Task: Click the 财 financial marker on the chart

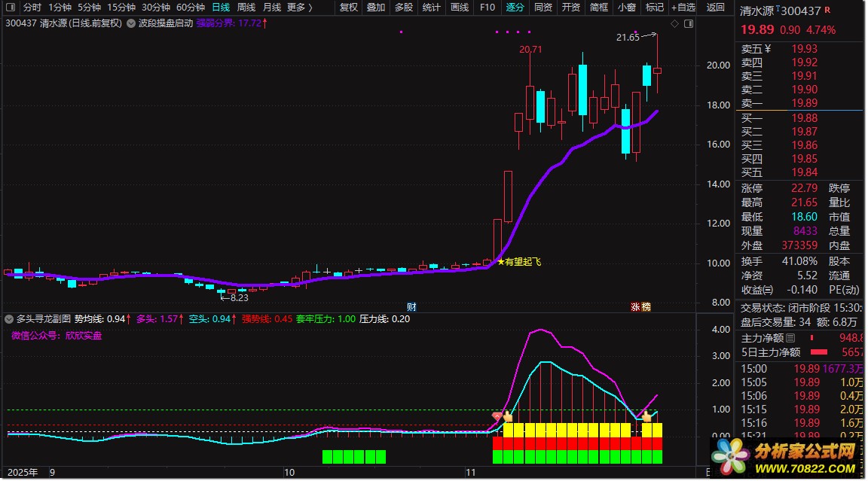Action: click(411, 307)
